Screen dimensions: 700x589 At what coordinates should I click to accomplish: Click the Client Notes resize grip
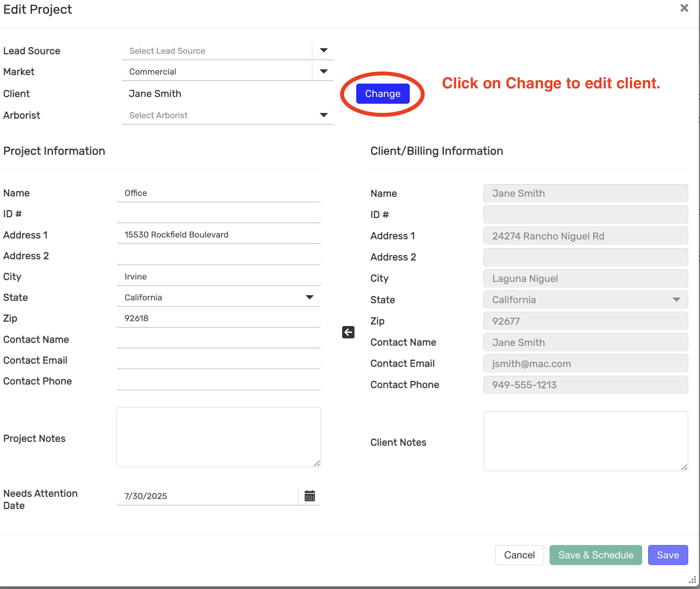pos(684,467)
